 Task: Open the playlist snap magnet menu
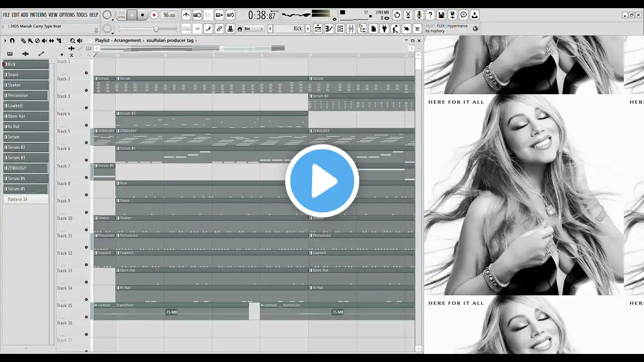[12, 41]
